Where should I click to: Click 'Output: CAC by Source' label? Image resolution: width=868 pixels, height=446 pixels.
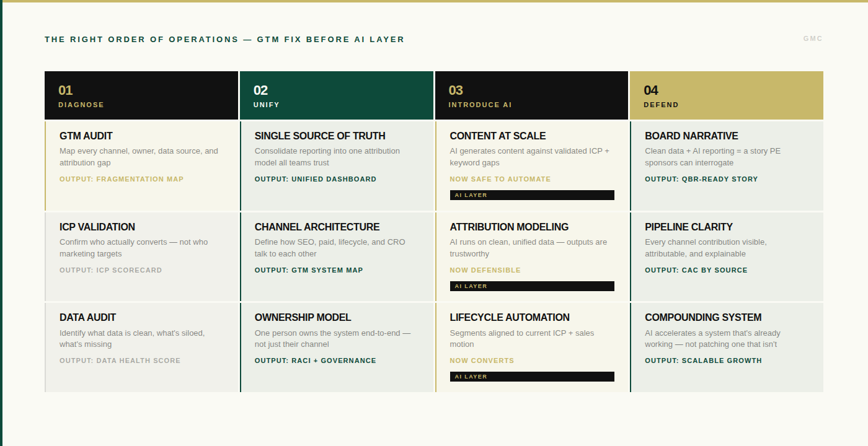tap(696, 270)
